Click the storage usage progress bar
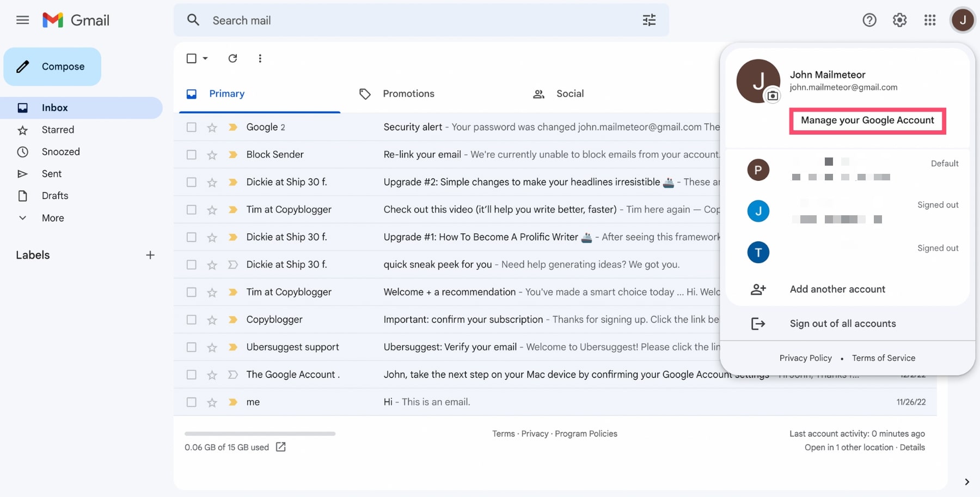980x497 pixels. click(260, 434)
